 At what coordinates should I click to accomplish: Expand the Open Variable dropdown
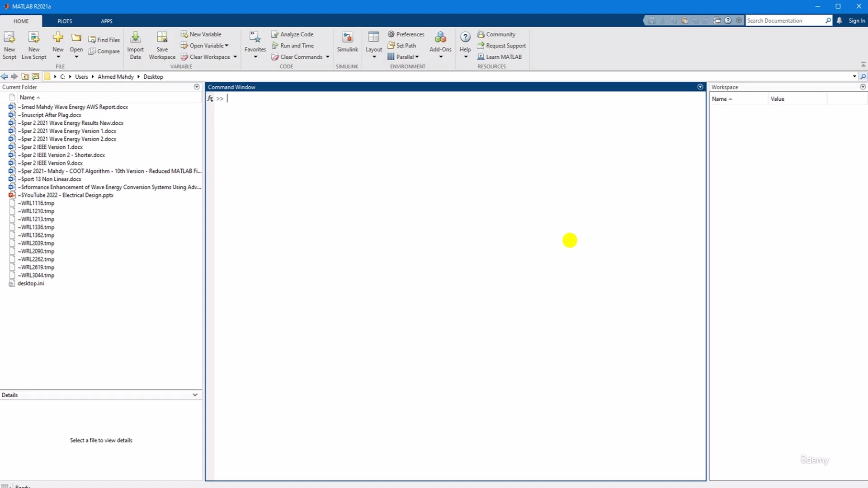point(226,46)
